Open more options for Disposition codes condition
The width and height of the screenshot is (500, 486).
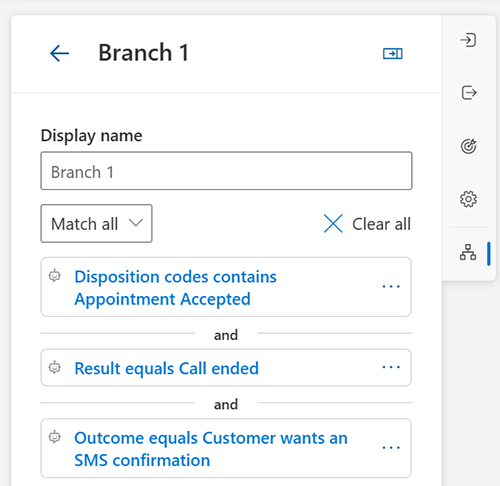tap(391, 286)
